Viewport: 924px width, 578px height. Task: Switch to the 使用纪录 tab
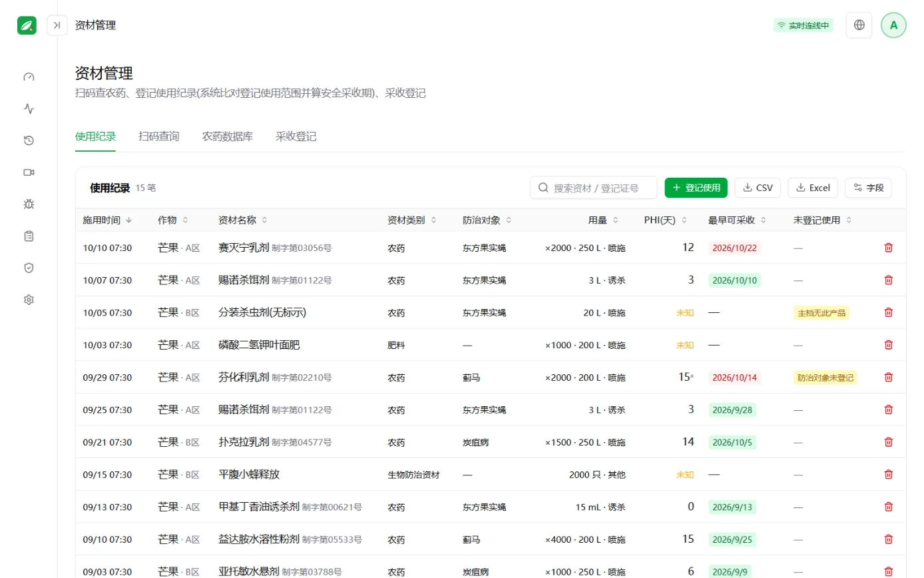pos(95,137)
